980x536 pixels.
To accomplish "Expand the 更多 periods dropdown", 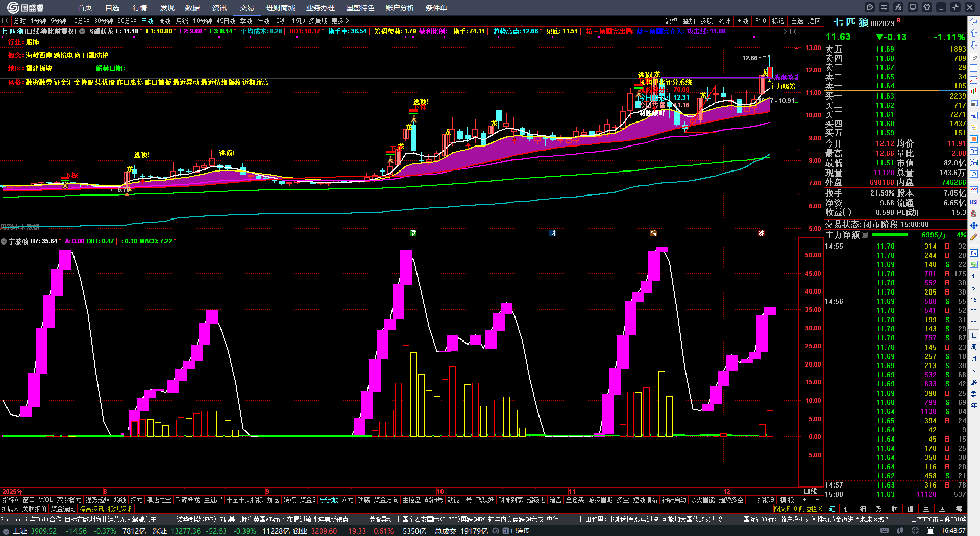I will pos(340,21).
